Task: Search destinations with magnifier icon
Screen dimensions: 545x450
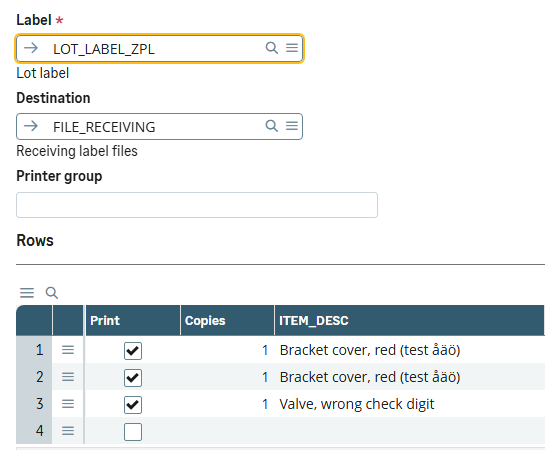Action: [272, 125]
